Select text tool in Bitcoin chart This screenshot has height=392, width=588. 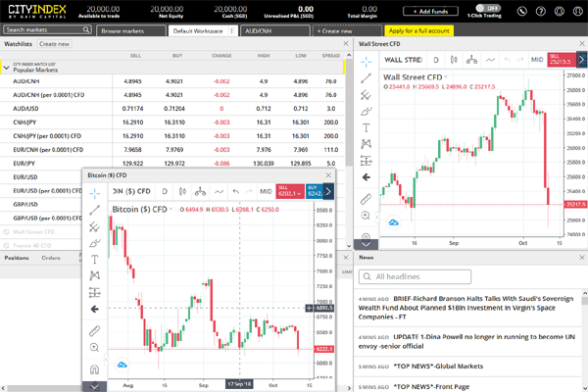(95, 259)
